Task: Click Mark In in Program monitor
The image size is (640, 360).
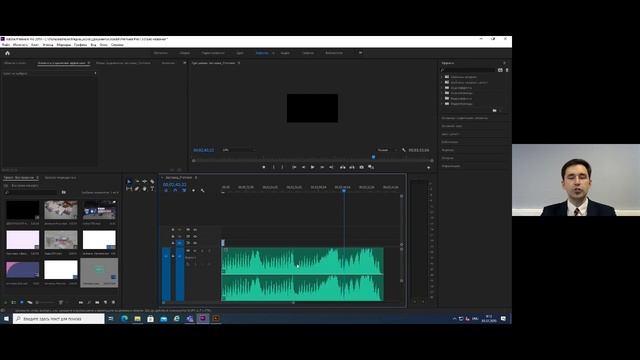Action: (x=273, y=167)
